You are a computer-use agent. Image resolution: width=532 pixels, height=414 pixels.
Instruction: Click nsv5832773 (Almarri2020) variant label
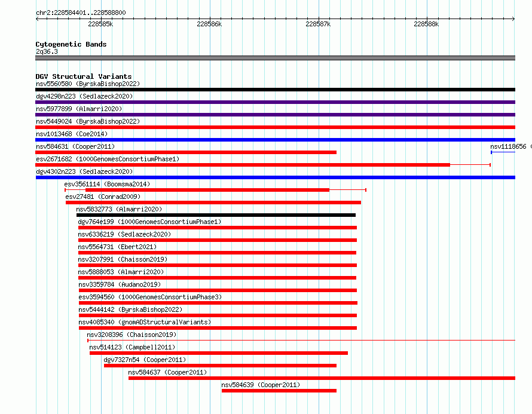[119, 209]
